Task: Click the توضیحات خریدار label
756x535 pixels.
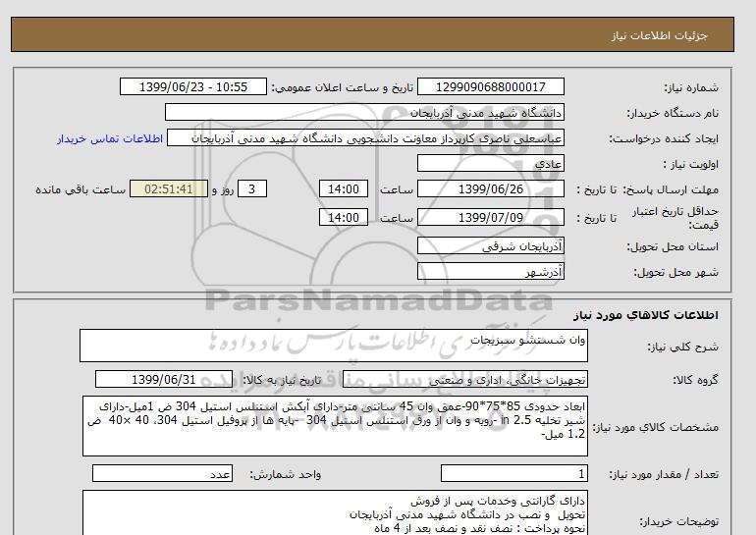Action: pos(678,521)
